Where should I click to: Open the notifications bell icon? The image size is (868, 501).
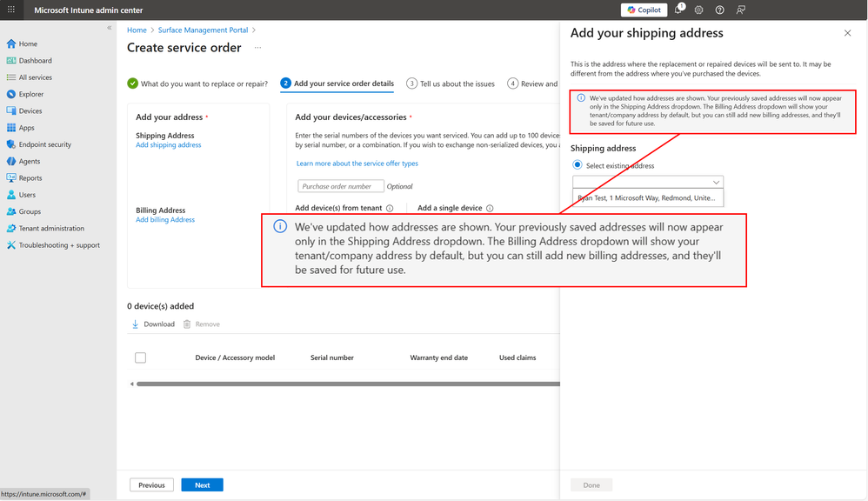point(678,10)
